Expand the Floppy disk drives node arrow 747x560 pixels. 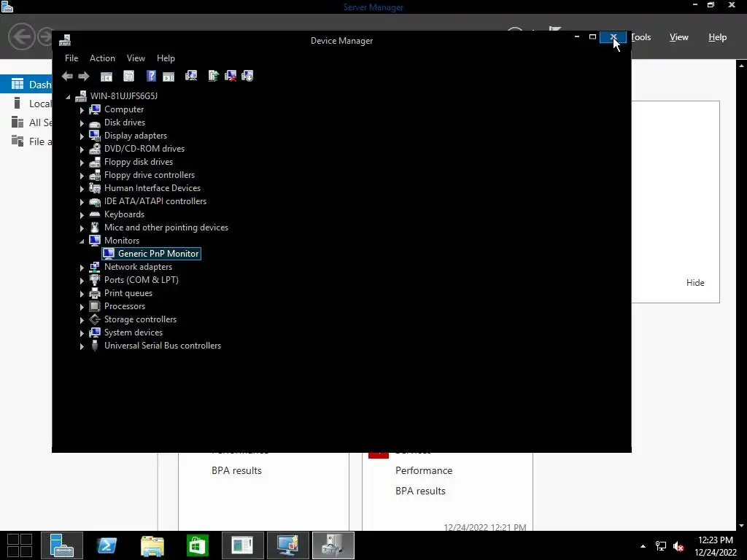click(x=82, y=163)
